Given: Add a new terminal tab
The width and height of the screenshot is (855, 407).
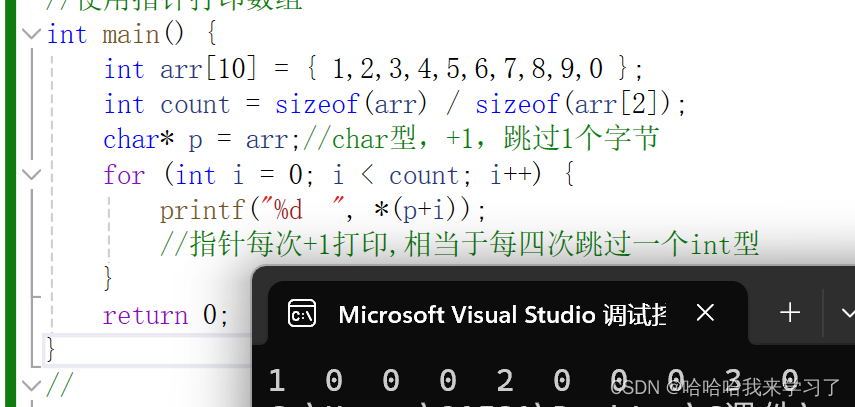Looking at the screenshot, I should pyautogui.click(x=790, y=313).
